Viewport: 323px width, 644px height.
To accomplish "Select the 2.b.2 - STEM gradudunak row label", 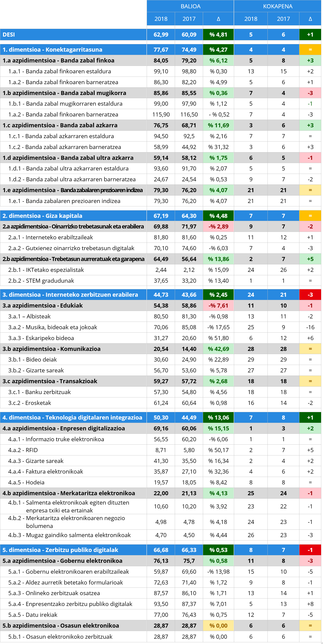I will click(x=41, y=281).
